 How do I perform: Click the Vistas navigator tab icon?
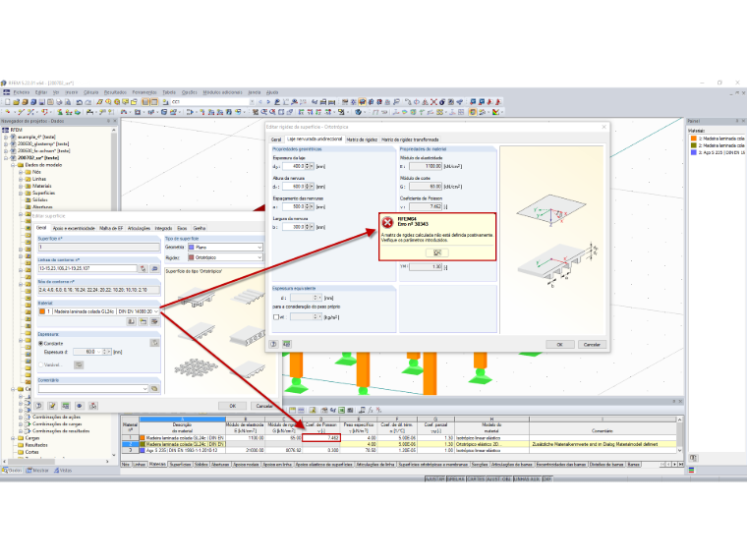(56, 471)
